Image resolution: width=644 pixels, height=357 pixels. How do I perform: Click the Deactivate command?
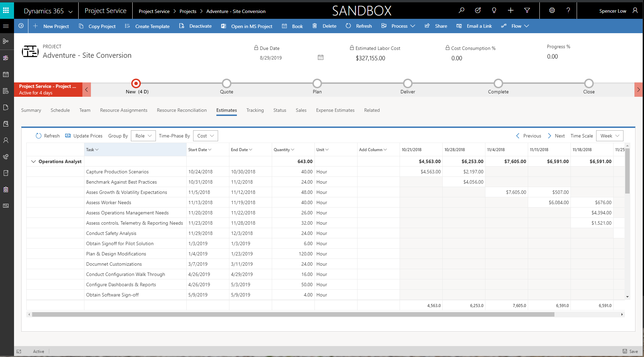(x=196, y=26)
